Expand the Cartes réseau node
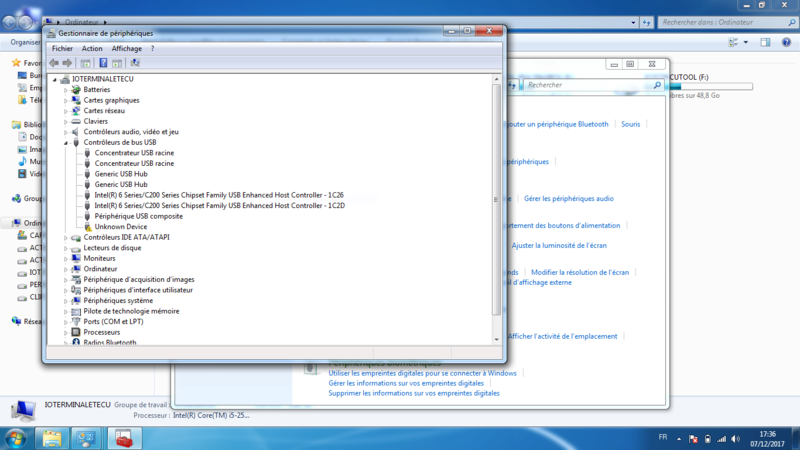The width and height of the screenshot is (800, 450). pyautogui.click(x=66, y=111)
